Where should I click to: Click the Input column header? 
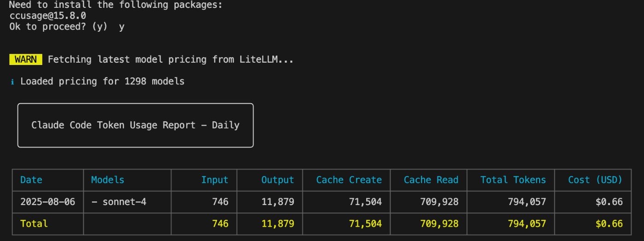coord(215,180)
